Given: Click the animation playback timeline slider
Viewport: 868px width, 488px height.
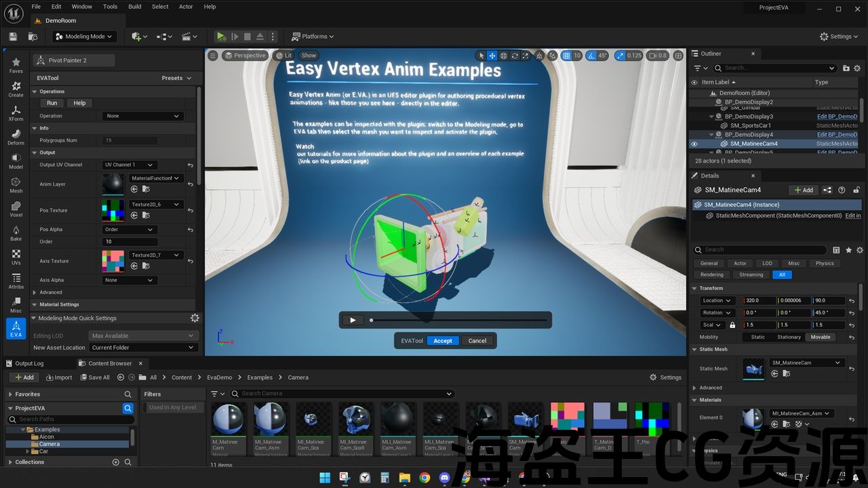Looking at the screenshot, I should [458, 320].
